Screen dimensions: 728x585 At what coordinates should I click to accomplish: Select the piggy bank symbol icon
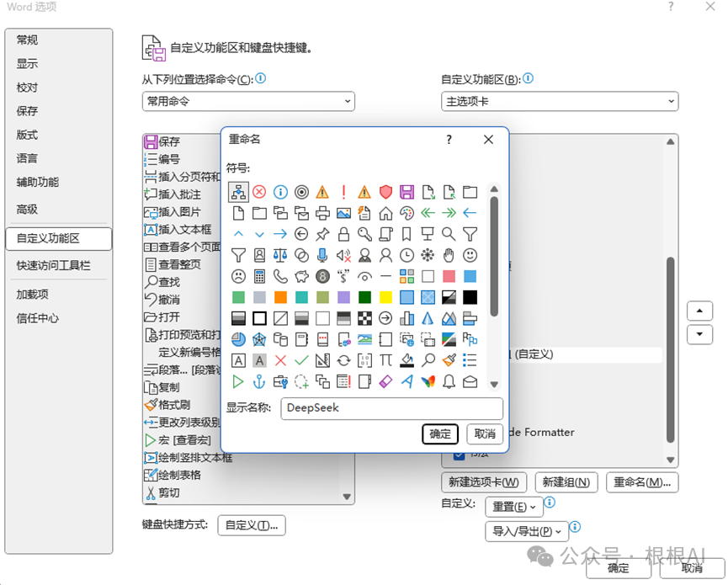point(300,275)
